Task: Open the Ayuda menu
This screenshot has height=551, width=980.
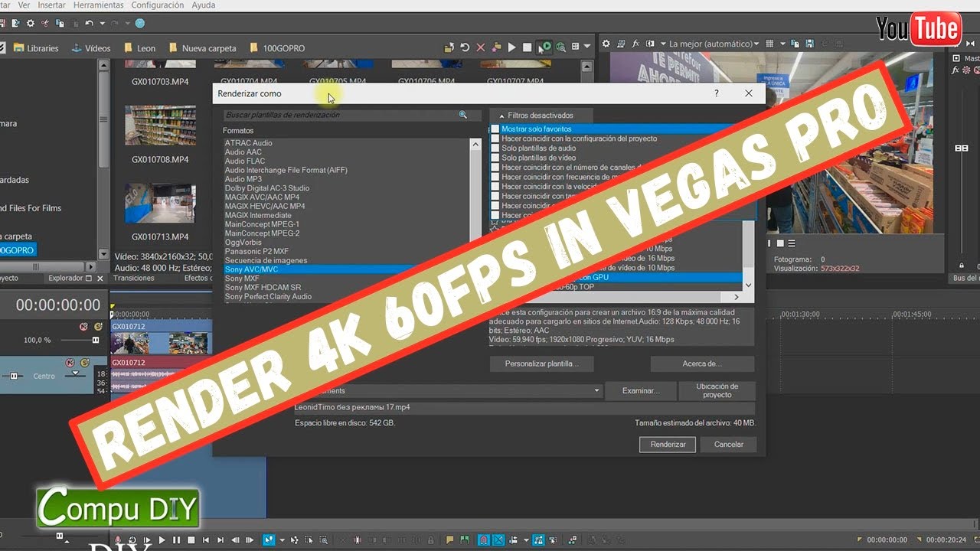Action: (203, 5)
